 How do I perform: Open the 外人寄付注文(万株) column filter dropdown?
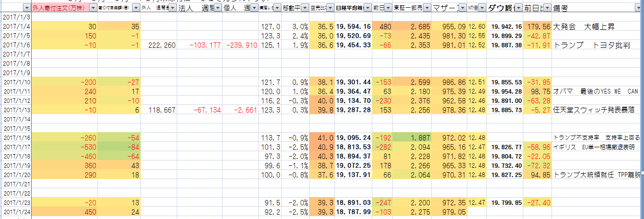pyautogui.click(x=92, y=8)
